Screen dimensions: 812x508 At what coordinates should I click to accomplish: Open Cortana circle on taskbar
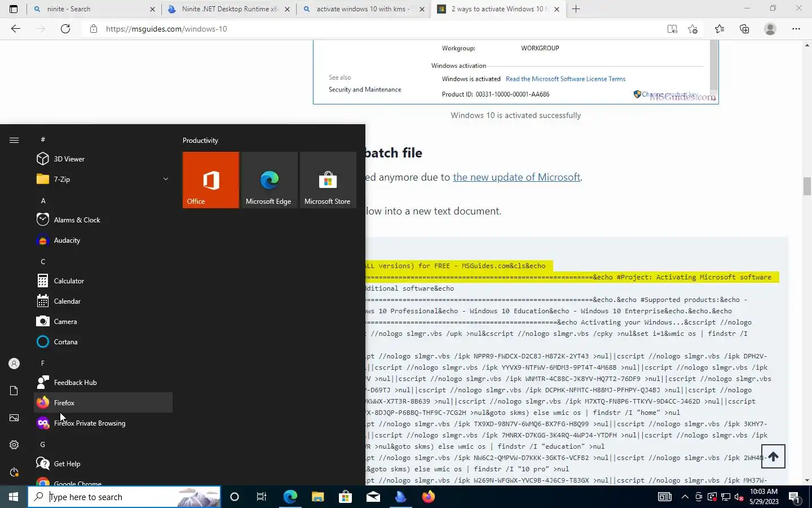click(235, 497)
